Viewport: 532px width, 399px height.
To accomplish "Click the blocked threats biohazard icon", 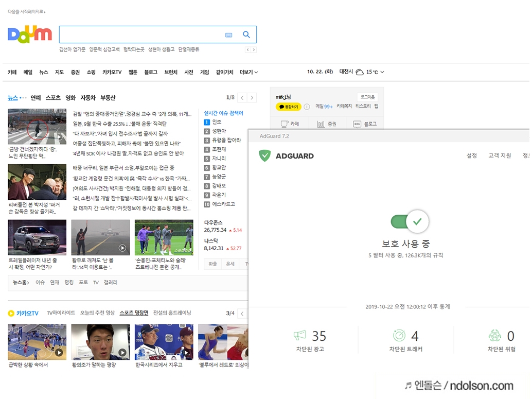I will (494, 336).
